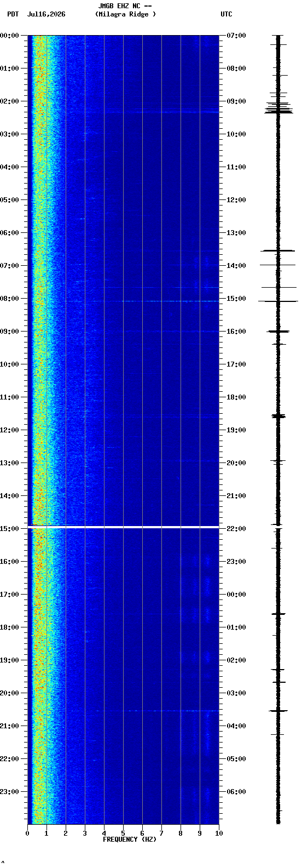This screenshot has width=302, height=868.
Task: Click the 22:00 UTC time label
Action: pos(236,529)
